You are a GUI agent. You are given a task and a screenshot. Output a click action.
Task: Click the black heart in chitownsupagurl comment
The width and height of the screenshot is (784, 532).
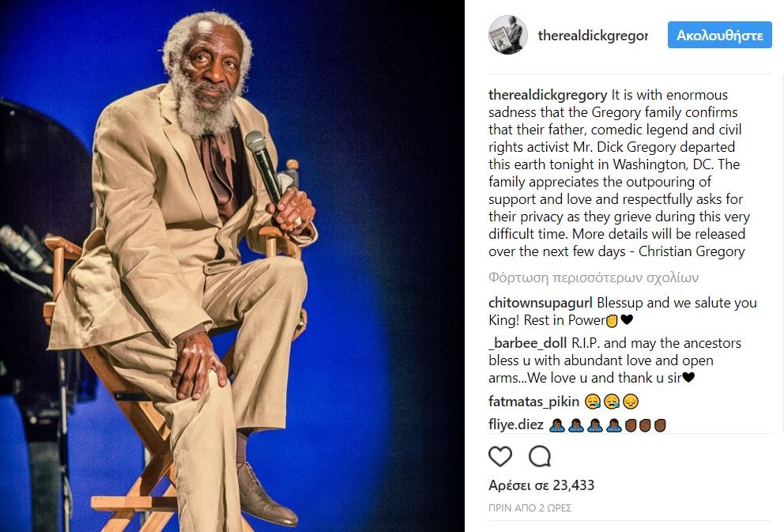coord(627,319)
